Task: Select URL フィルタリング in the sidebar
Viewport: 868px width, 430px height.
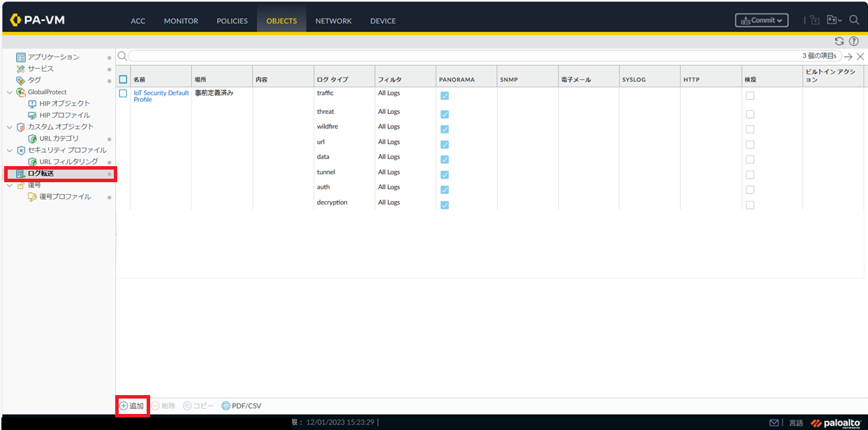Action: pyautogui.click(x=68, y=162)
